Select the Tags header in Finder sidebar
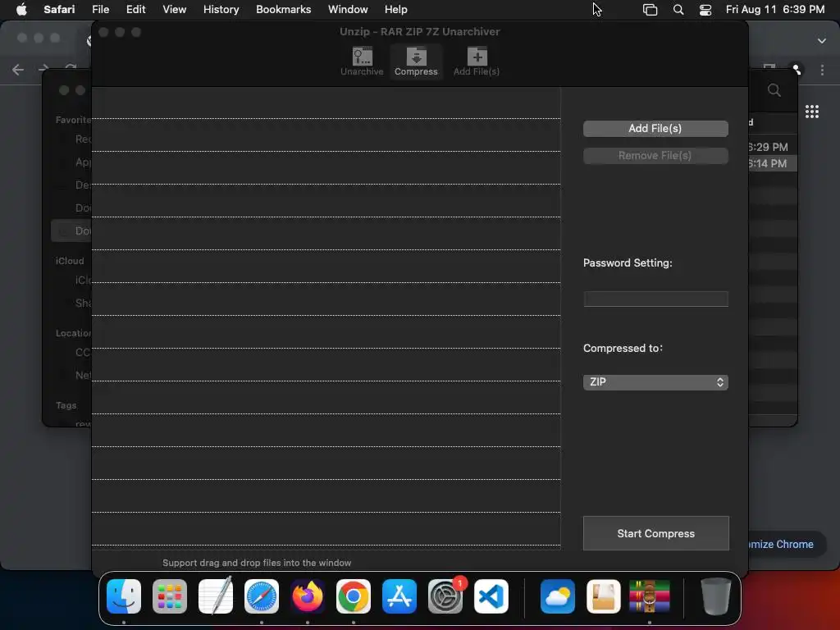This screenshot has width=840, height=630. [66, 405]
